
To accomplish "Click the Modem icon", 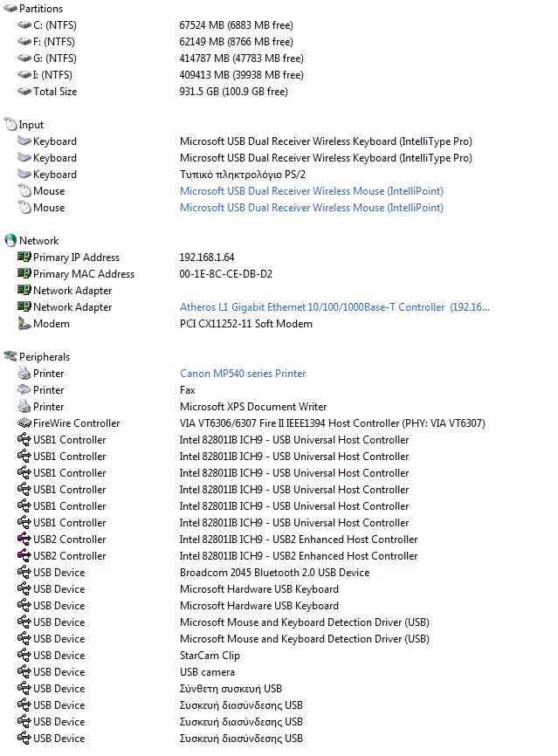I will coord(24,323).
